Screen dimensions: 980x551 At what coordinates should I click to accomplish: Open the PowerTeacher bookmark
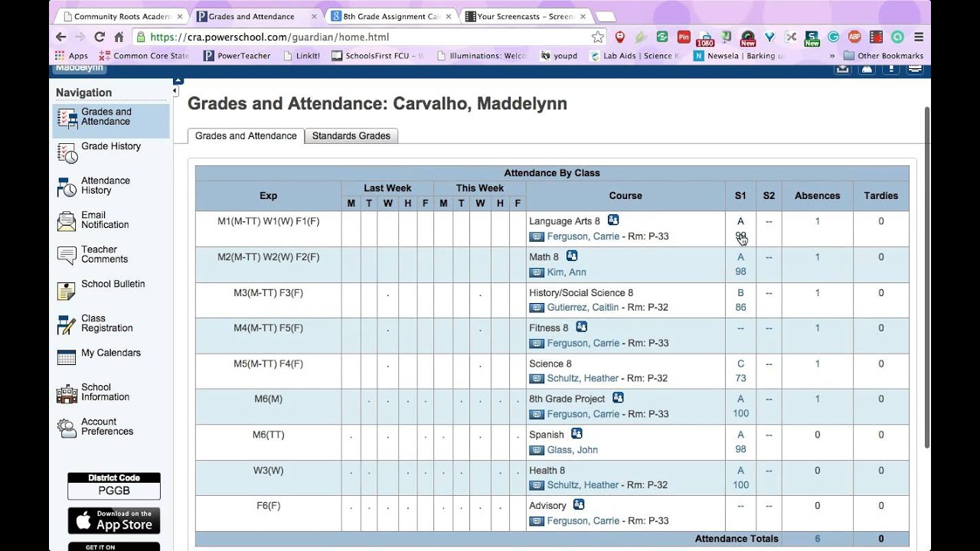(237, 56)
